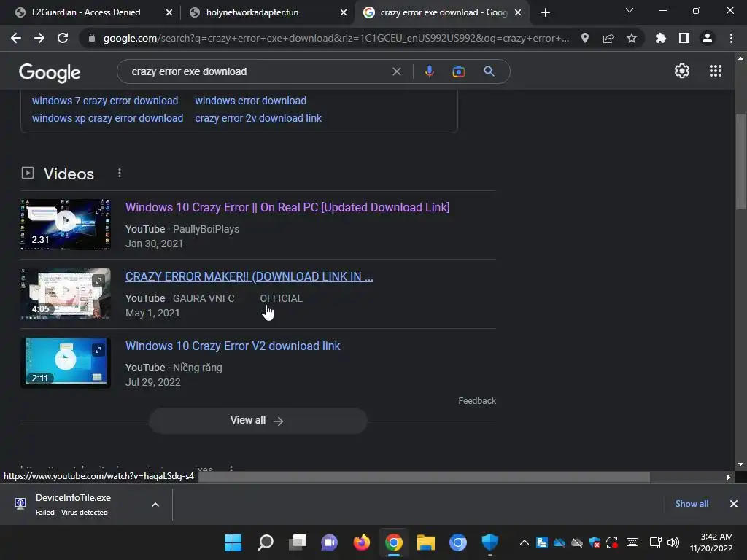
Task: Open Chrome side panel
Action: click(x=684, y=38)
